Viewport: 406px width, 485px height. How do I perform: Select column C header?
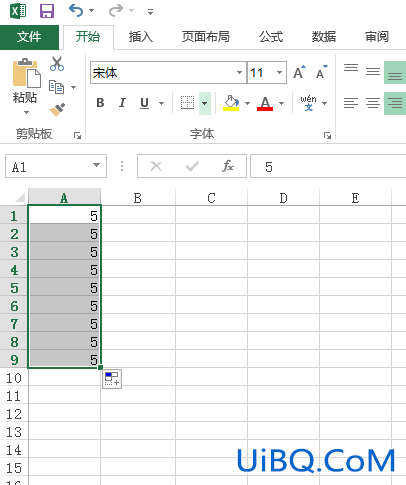click(x=211, y=198)
